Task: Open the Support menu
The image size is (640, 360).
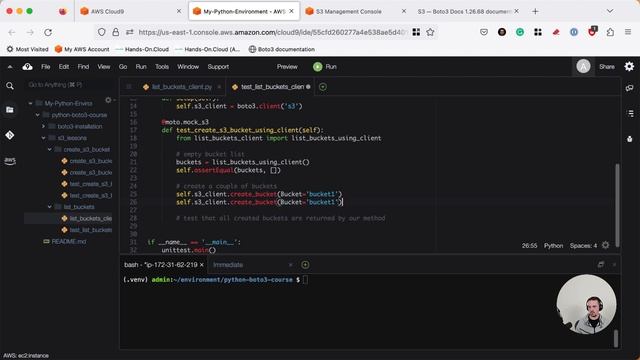Action: tap(218, 67)
